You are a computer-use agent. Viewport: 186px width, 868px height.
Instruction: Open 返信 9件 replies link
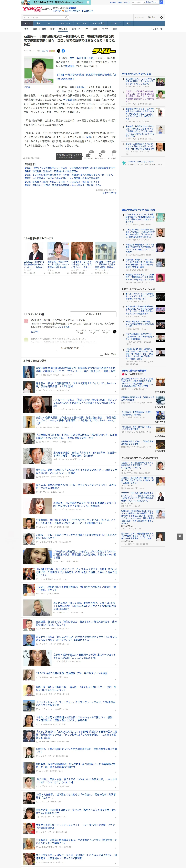point(34,332)
